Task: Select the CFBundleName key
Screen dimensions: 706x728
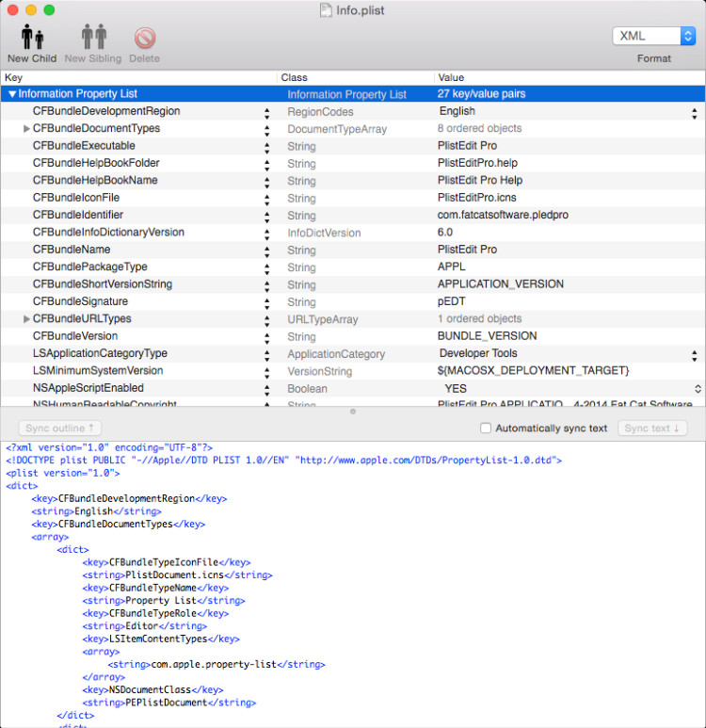Action: click(72, 250)
